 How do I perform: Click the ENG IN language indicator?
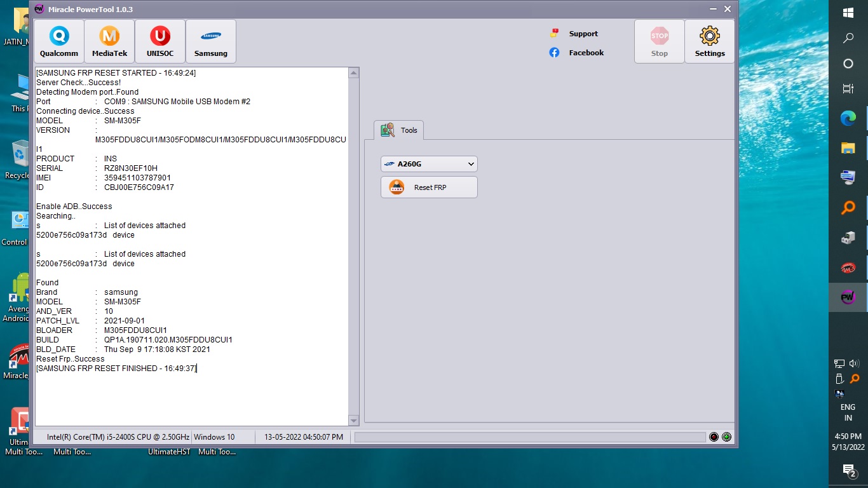click(x=848, y=412)
